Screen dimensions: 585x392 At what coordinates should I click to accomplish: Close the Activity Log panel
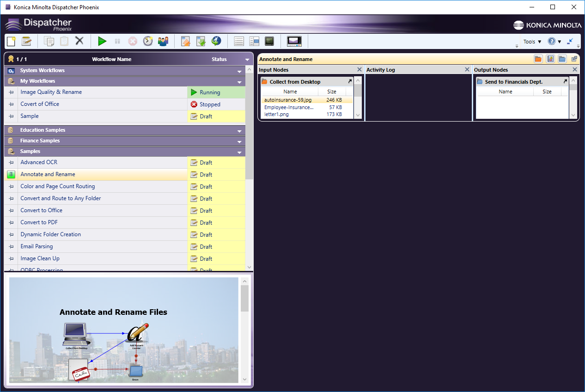click(x=467, y=69)
